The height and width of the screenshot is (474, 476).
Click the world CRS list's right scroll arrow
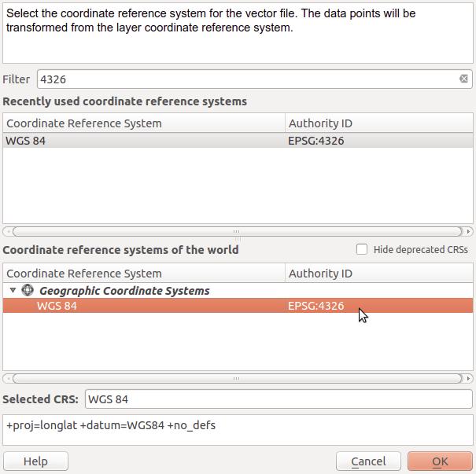(468, 378)
